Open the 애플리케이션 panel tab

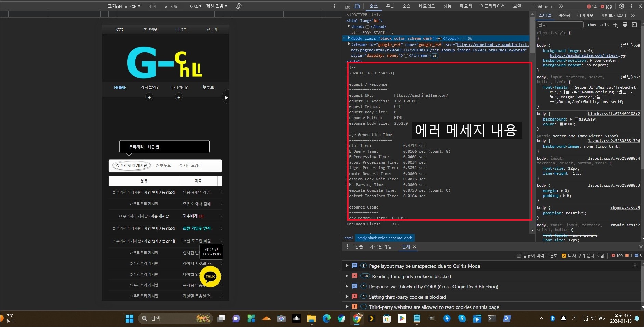point(492,6)
